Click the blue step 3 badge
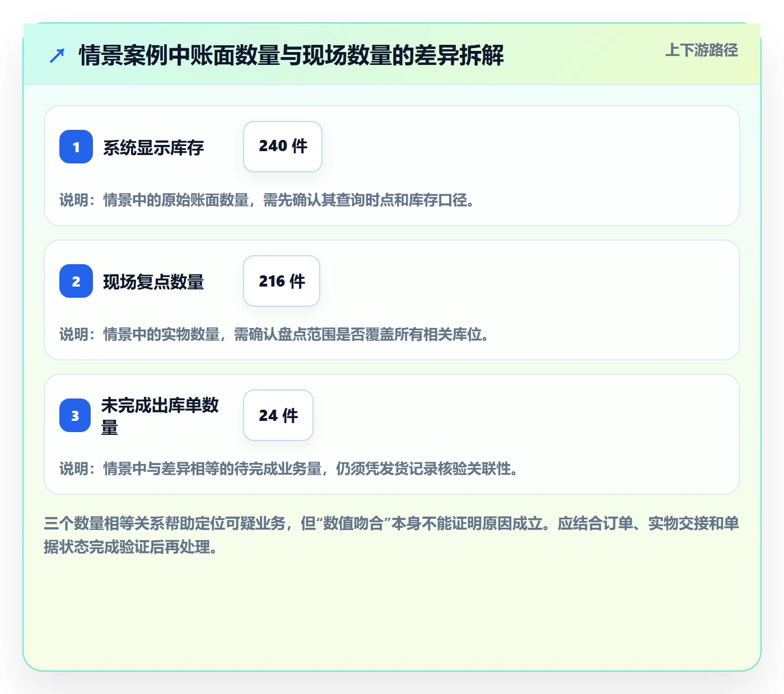 [75, 415]
